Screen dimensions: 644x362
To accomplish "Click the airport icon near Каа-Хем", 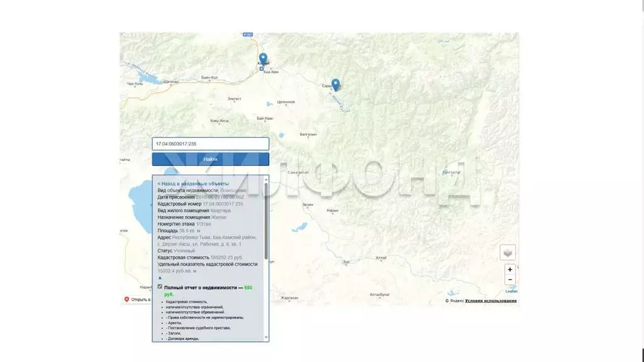I will pos(262,69).
